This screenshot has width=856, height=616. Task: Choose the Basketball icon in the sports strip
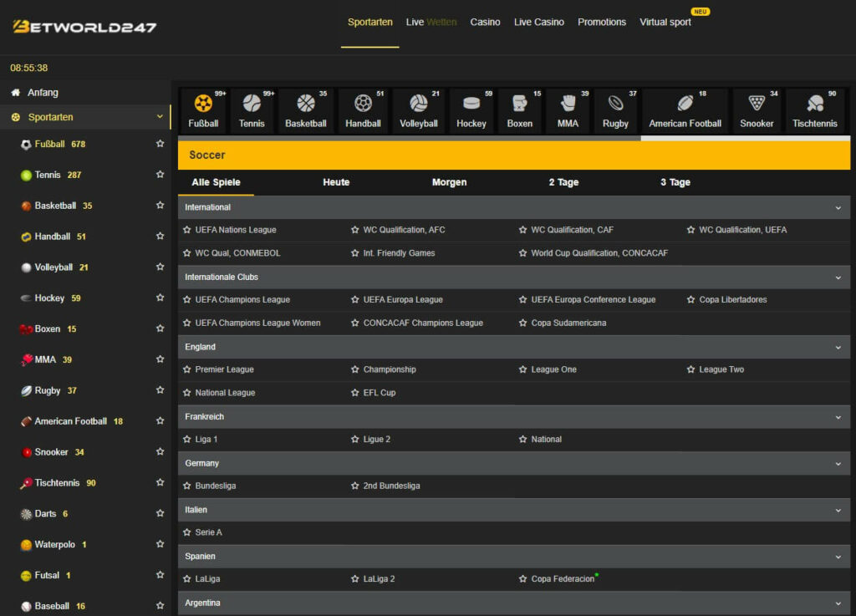click(306, 103)
